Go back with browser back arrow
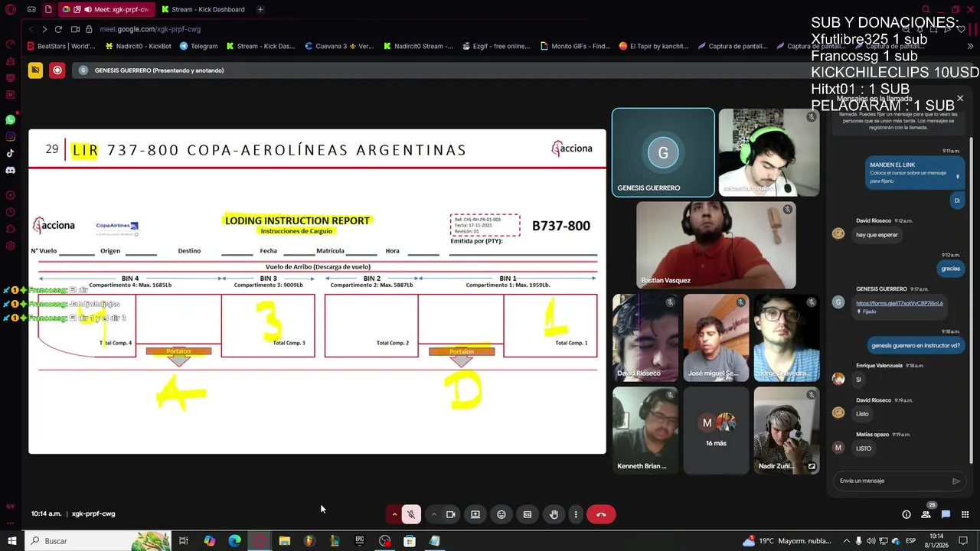 click(x=31, y=29)
